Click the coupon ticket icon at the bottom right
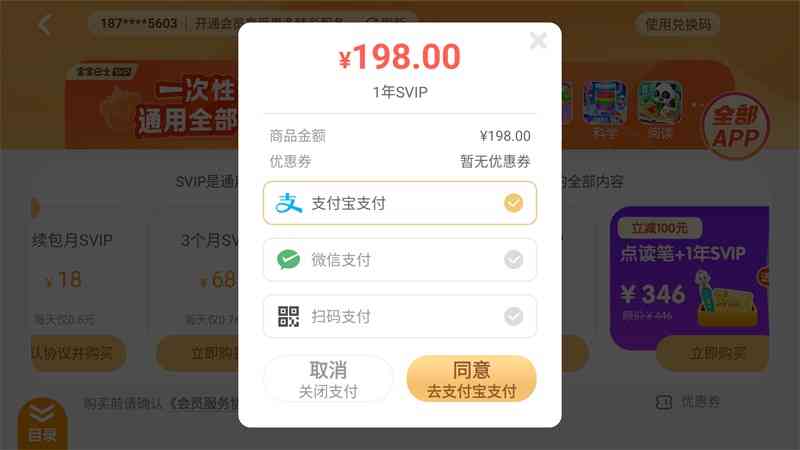 664,402
